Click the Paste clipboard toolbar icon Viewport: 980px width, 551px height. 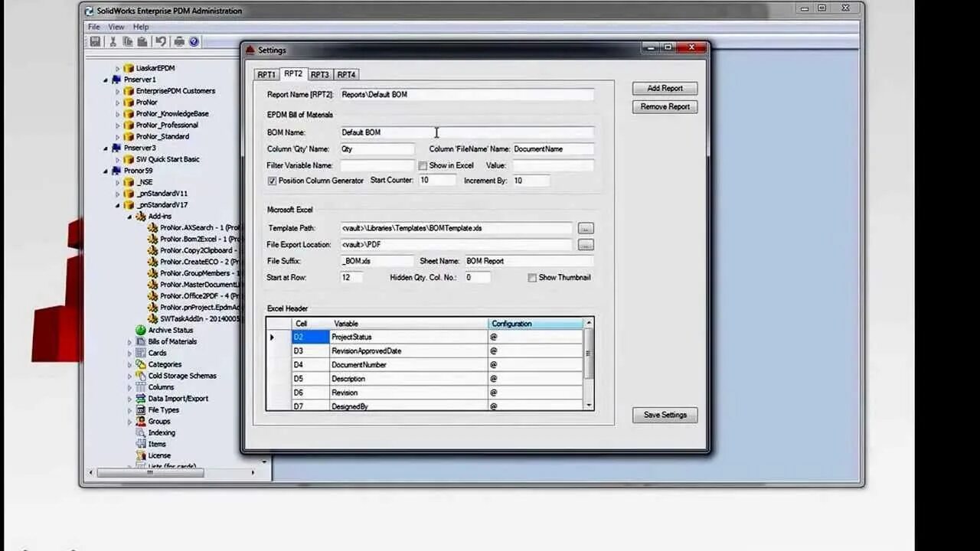[142, 41]
